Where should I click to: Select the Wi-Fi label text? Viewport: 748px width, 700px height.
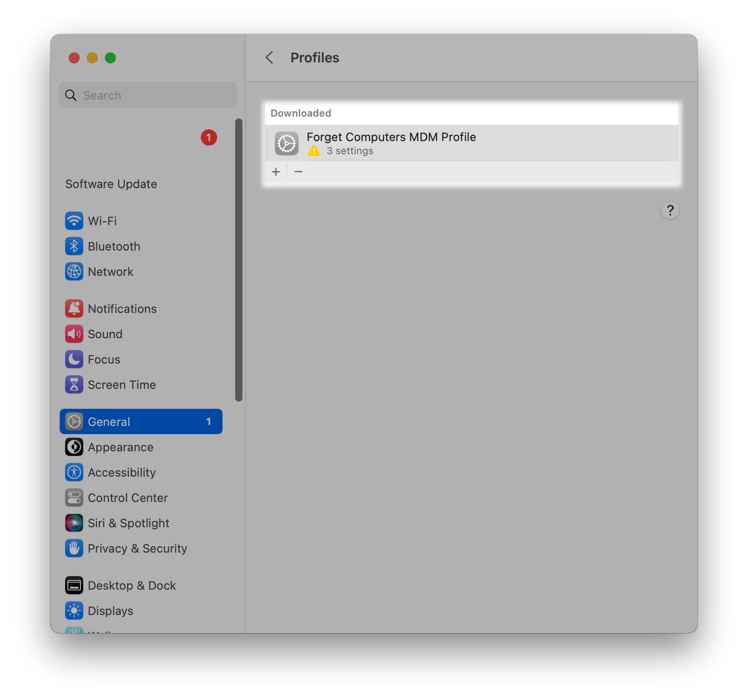click(x=103, y=221)
